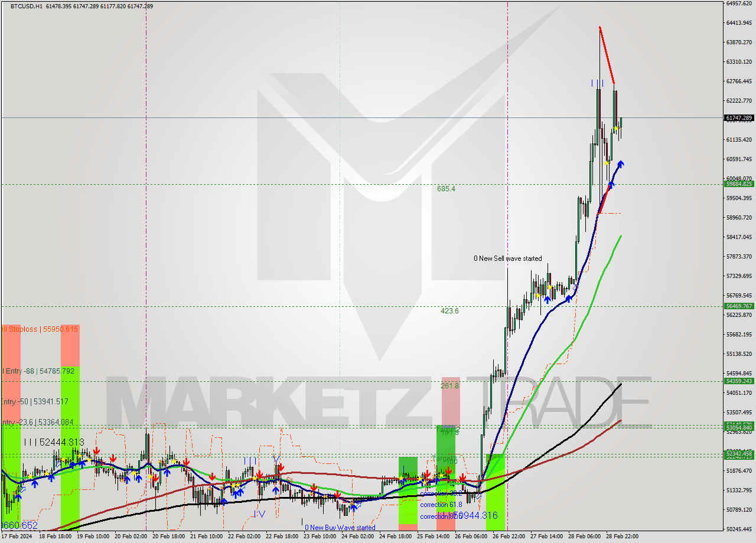Click price axis value 54594.845
Viewport: 756px width, 543px height.
click(738, 374)
